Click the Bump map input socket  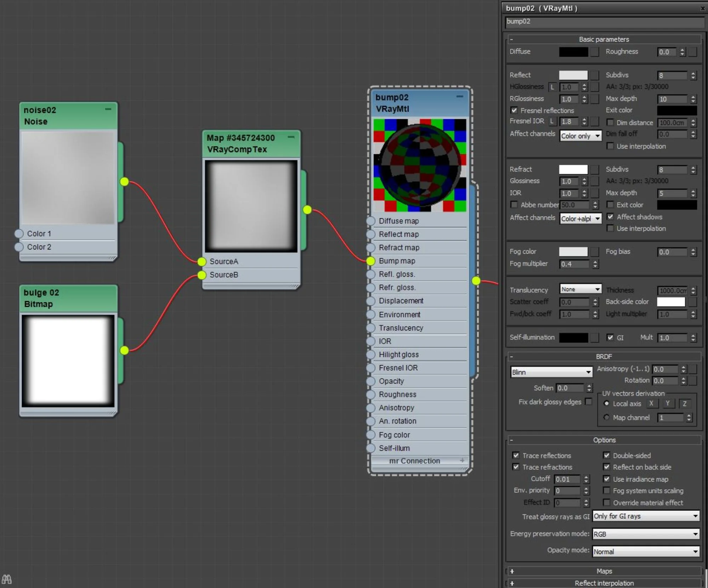point(371,261)
